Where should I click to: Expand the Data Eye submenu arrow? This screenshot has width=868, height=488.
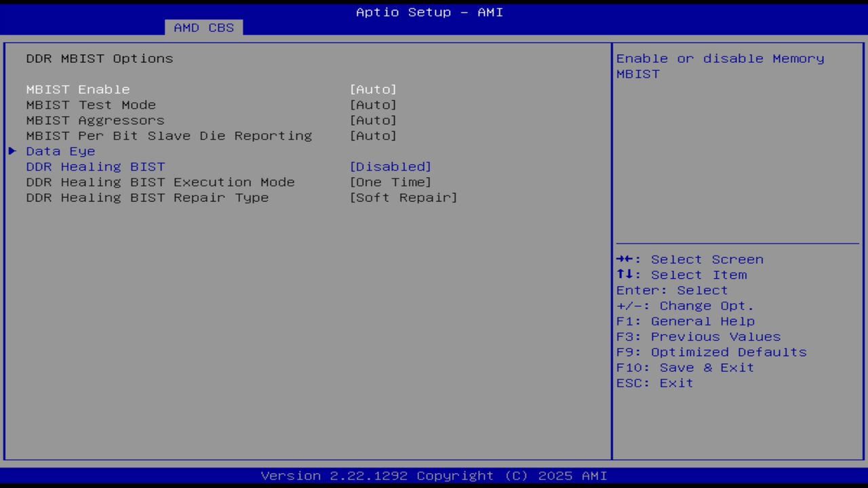pos(12,151)
